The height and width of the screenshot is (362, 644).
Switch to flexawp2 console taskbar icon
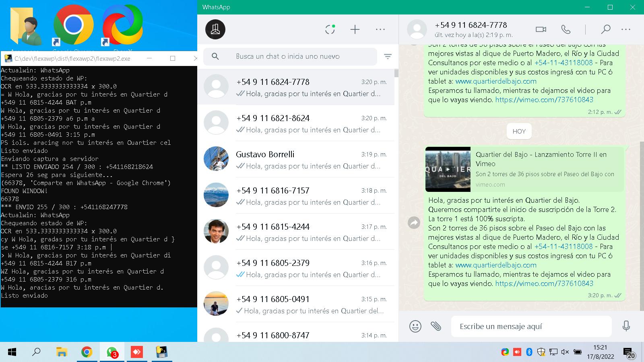coord(162,352)
